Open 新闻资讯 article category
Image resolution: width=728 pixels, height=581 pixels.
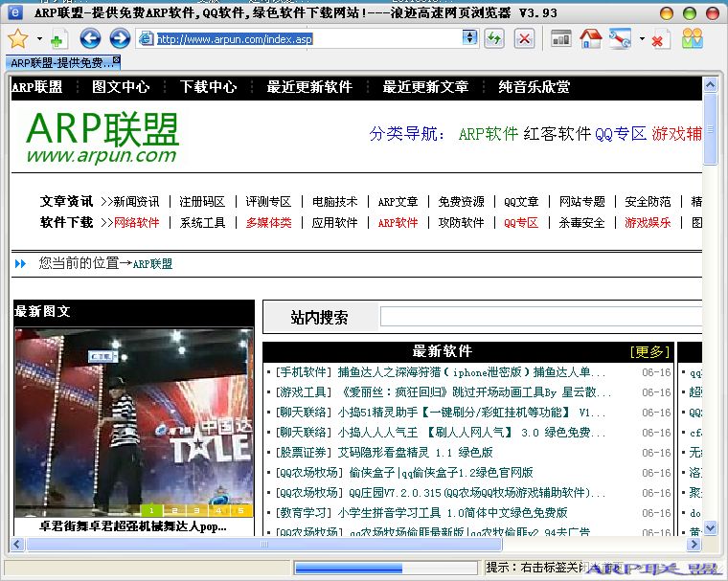click(136, 201)
